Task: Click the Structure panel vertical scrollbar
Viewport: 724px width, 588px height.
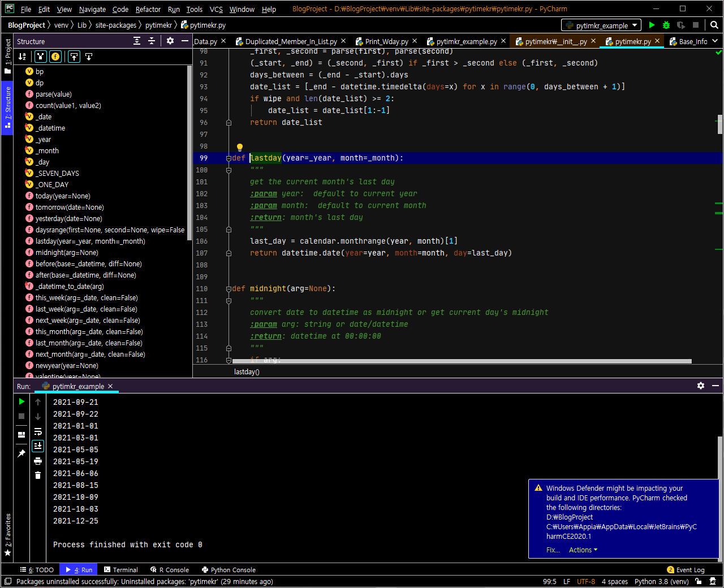Action: tap(189, 153)
